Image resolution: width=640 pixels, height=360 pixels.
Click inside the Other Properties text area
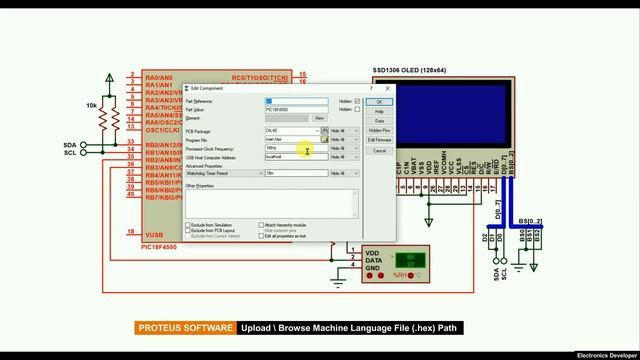pos(269,204)
